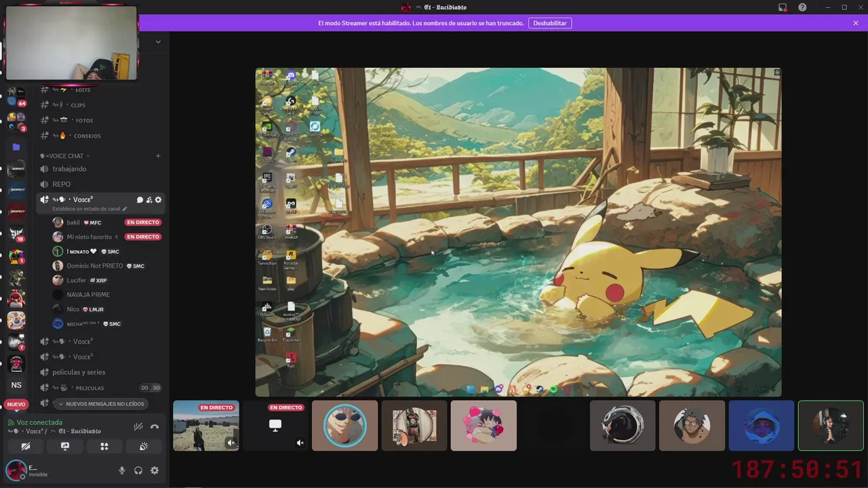Open the Angry Birds server icon
The image size is (868, 488).
pyautogui.click(x=16, y=298)
